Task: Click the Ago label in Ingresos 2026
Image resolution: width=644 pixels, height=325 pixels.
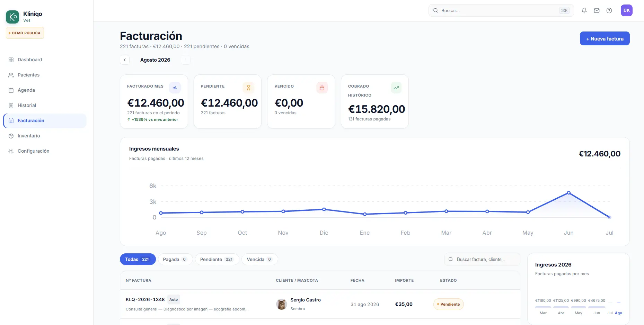Action: [618, 313]
